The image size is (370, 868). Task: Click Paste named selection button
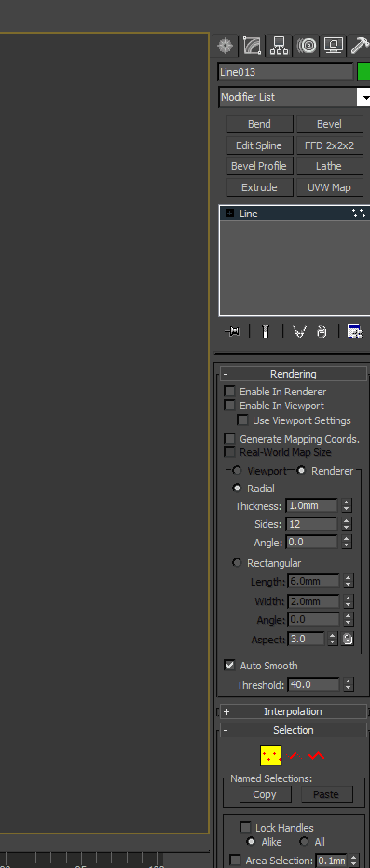point(326,794)
